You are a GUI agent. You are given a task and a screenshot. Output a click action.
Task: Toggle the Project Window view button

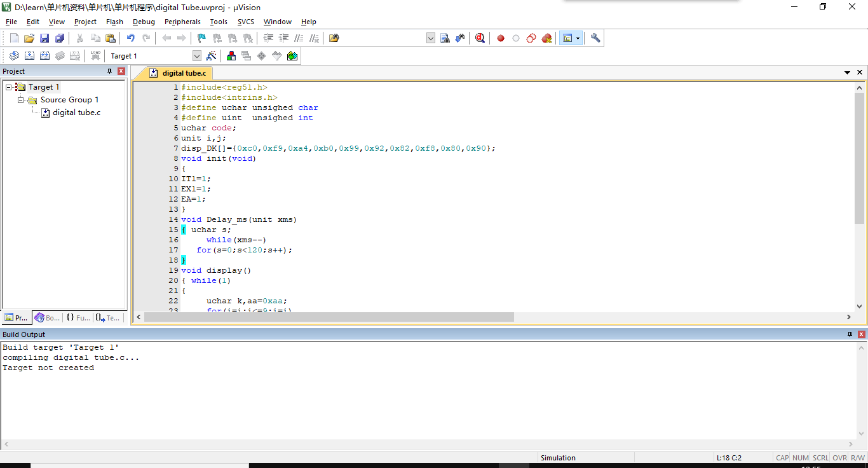567,38
